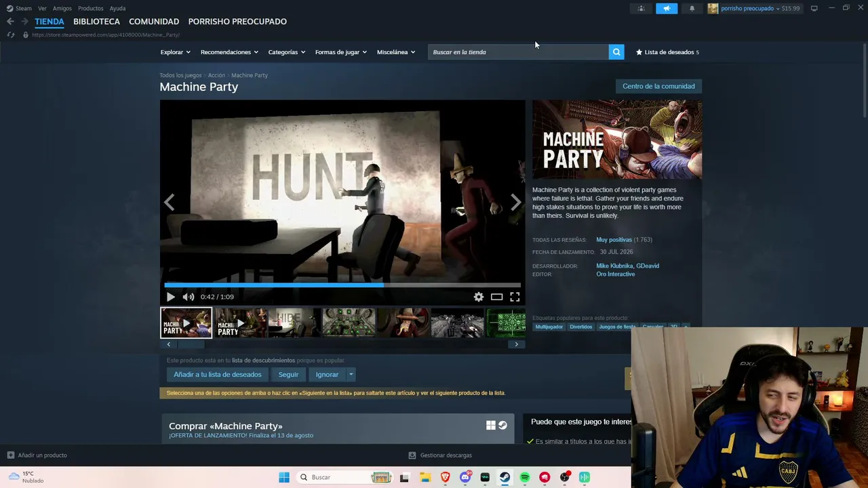Focus the Buscar en la tienda field
The image size is (868, 488).
pyautogui.click(x=519, y=52)
